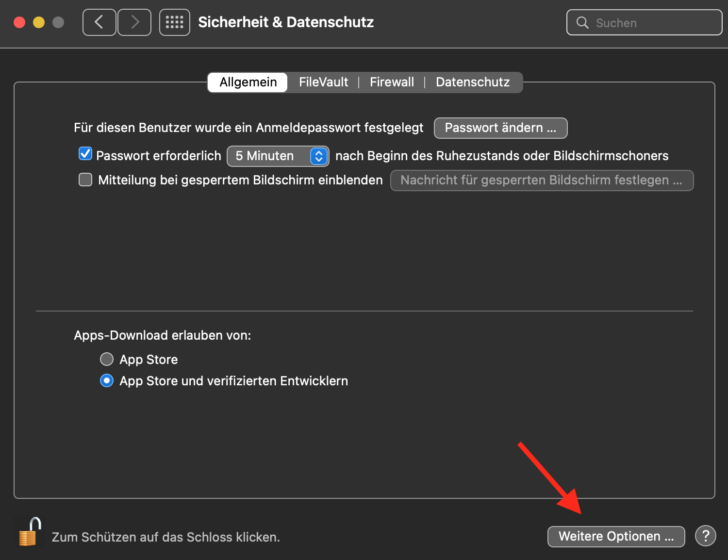Open the Firewall tab
Screen dimensions: 728x560
click(x=392, y=82)
